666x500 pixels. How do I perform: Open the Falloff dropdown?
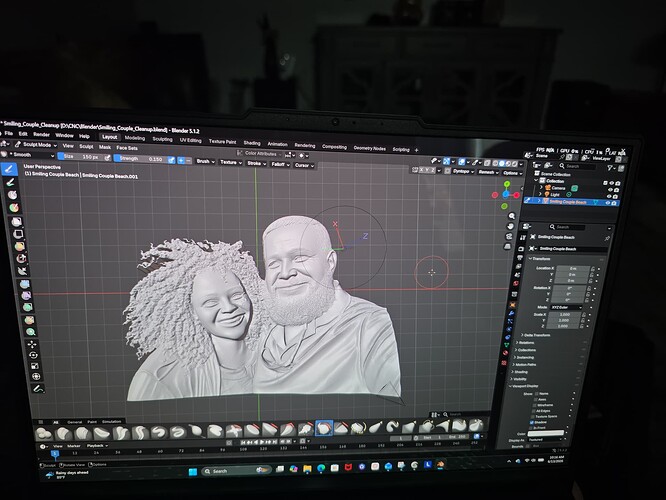click(280, 164)
